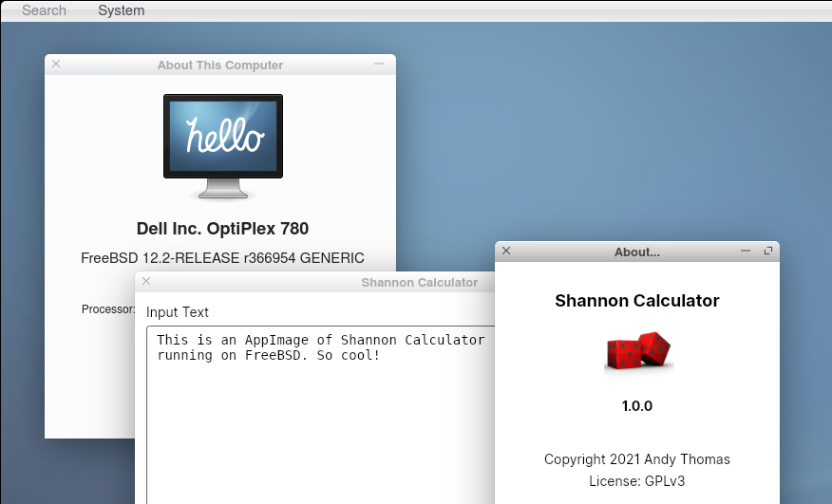The image size is (832, 504).
Task: Click the Processor label
Action: point(108,308)
